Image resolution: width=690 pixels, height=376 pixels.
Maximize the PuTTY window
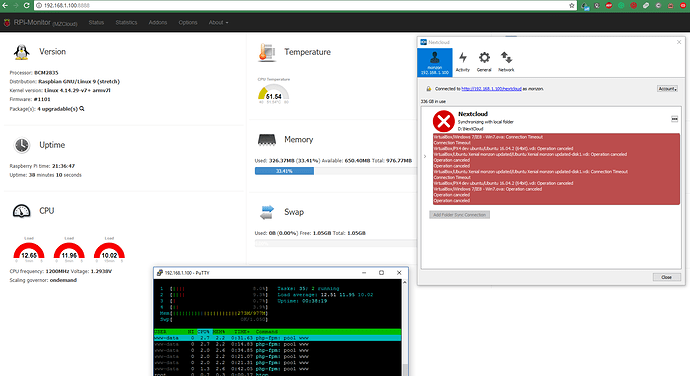click(382, 273)
